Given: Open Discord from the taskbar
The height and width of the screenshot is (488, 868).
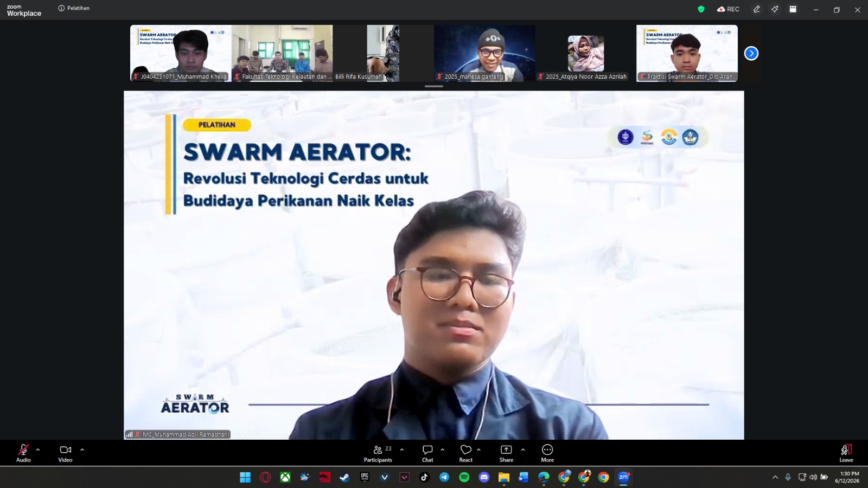Looking at the screenshot, I should [484, 477].
